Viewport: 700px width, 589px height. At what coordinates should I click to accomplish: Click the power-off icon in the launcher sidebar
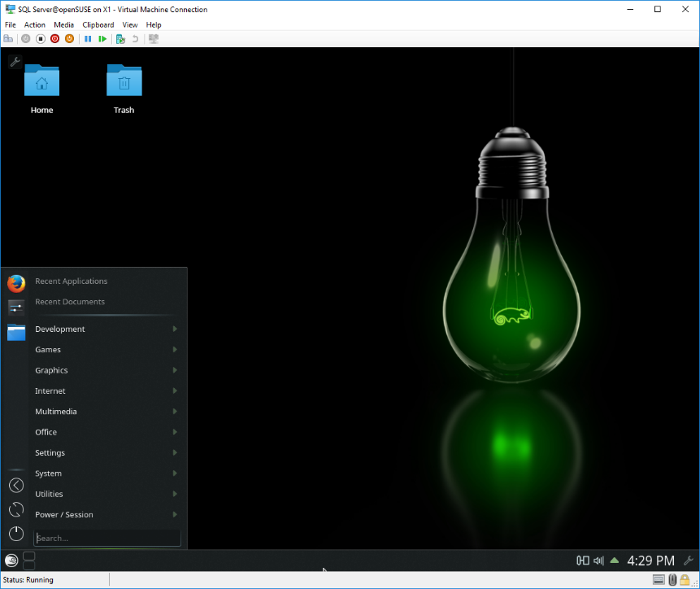coord(16,534)
